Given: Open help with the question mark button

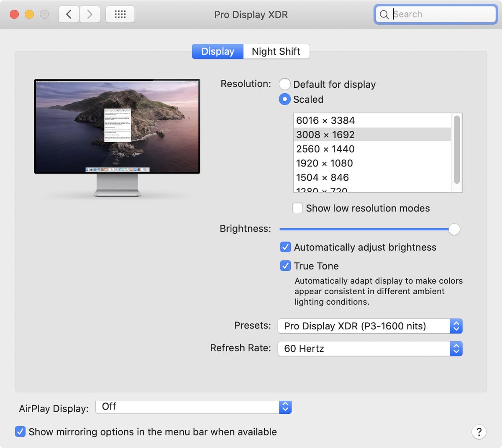Looking at the screenshot, I should (479, 432).
